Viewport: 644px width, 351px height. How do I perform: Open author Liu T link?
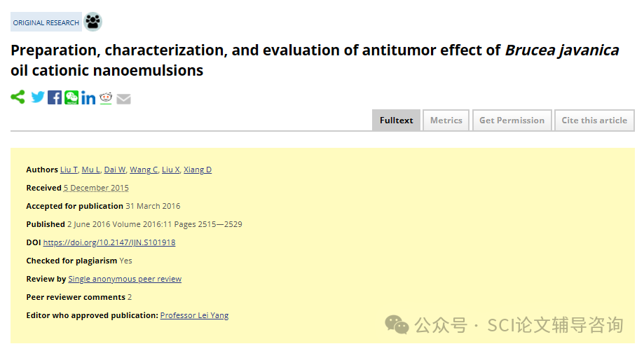click(69, 170)
